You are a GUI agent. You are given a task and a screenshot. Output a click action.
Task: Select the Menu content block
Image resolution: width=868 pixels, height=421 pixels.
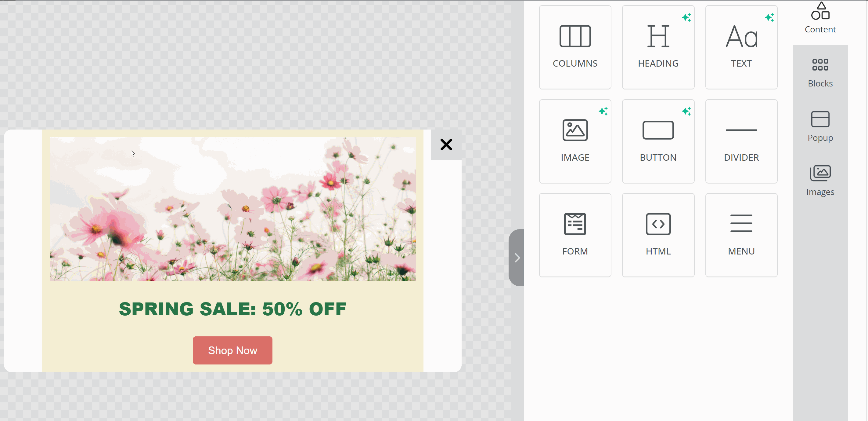[x=741, y=235]
